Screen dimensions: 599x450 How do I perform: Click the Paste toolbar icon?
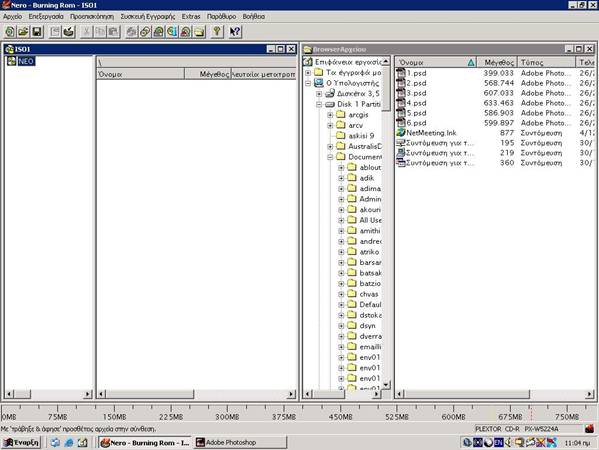point(113,32)
